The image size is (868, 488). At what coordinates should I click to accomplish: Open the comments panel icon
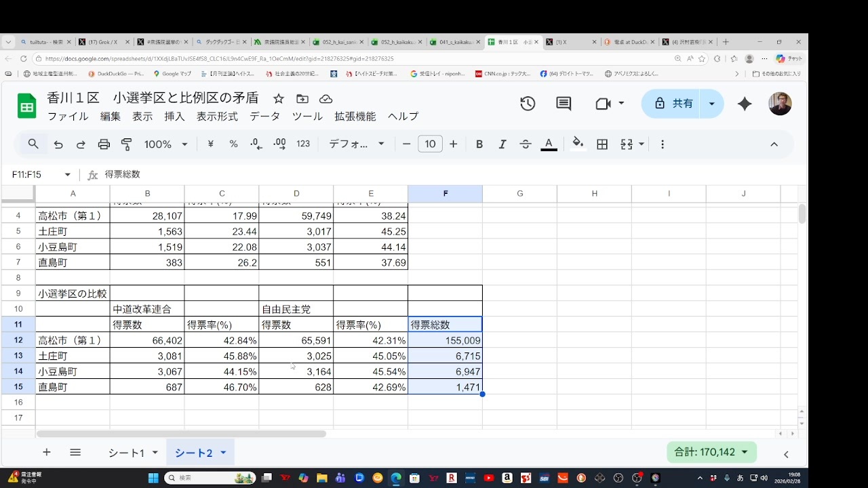coord(564,104)
